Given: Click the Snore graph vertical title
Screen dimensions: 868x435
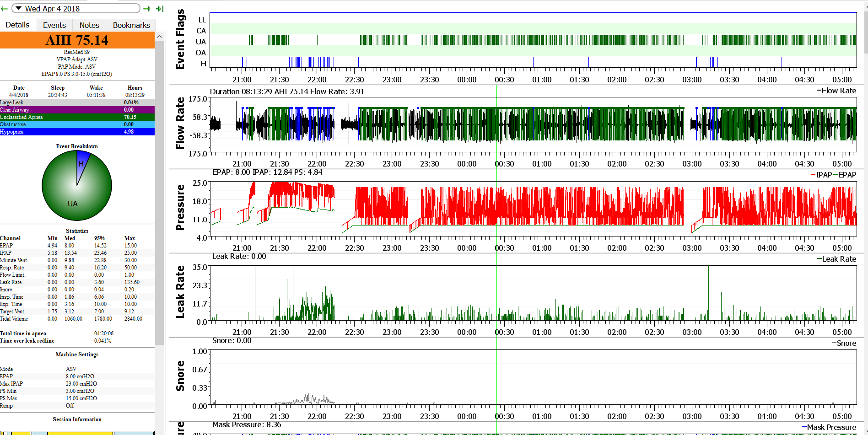Looking at the screenshot, I should point(180,376).
